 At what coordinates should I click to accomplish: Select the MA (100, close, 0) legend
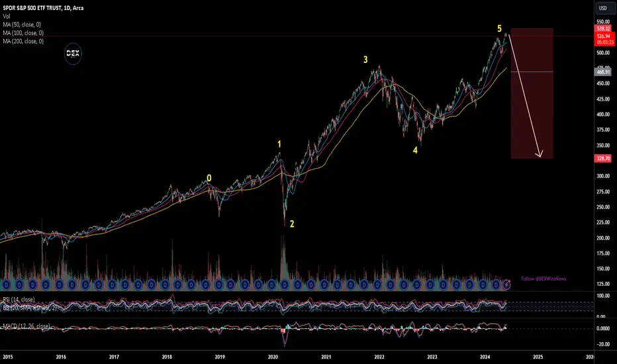point(23,32)
